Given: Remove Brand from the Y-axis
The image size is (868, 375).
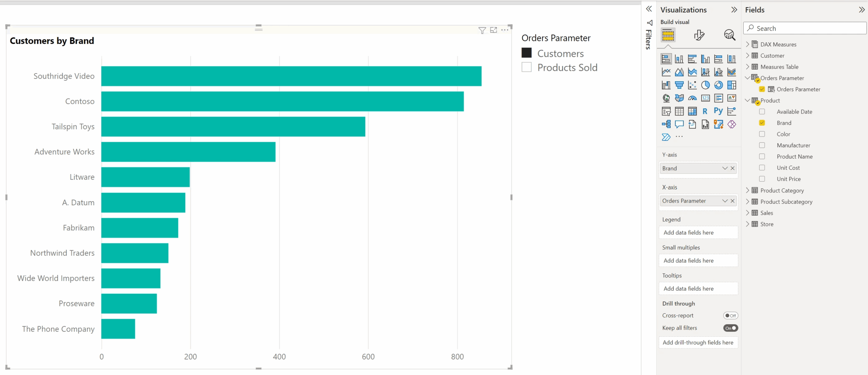Looking at the screenshot, I should coord(732,168).
